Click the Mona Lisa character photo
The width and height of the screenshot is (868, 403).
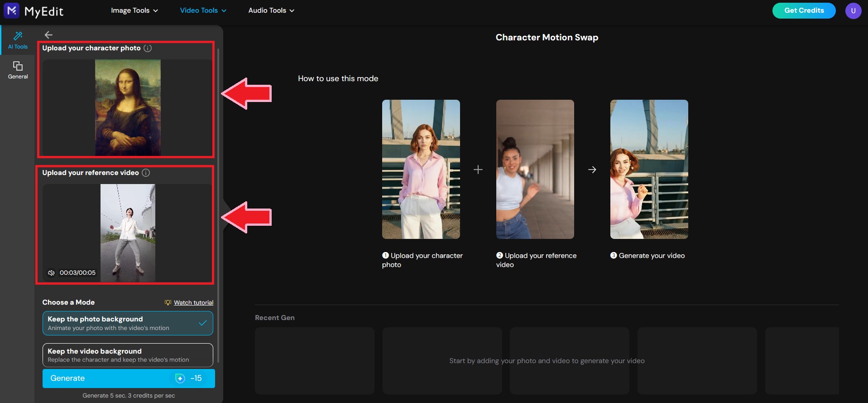pyautogui.click(x=128, y=108)
